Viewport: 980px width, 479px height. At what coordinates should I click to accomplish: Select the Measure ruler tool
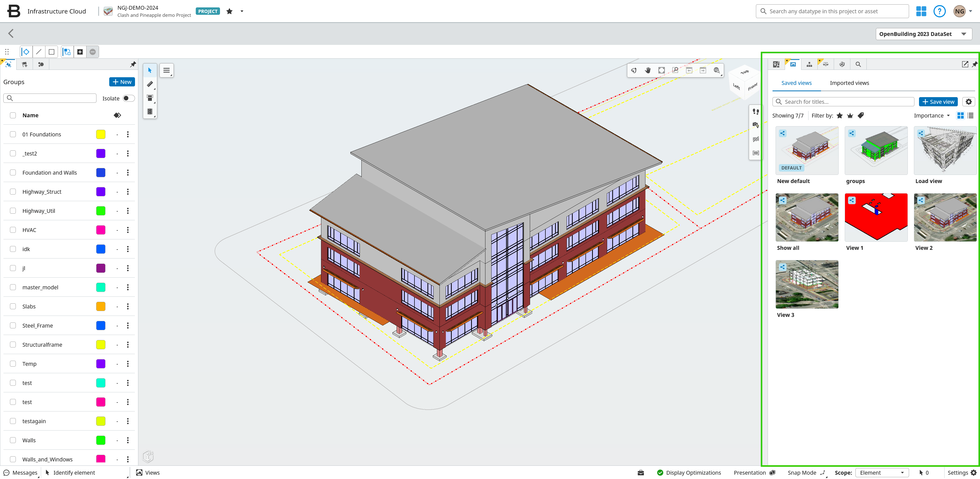(x=150, y=84)
